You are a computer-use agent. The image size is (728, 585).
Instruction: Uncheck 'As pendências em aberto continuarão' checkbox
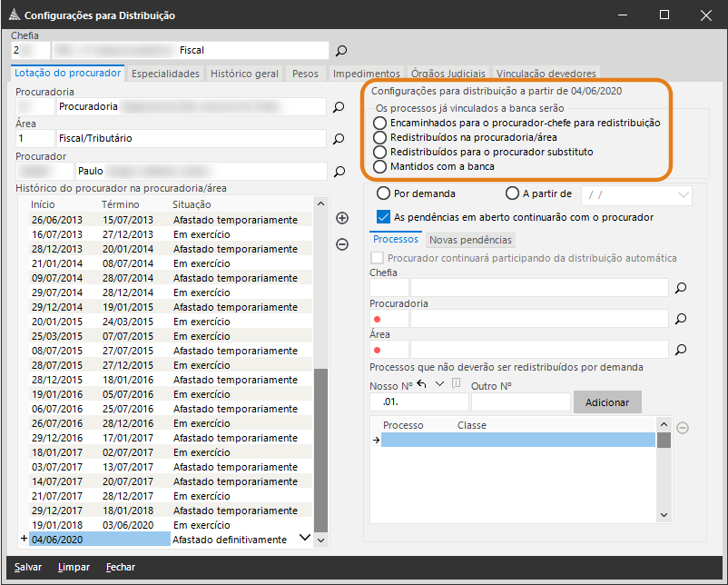[x=383, y=217]
